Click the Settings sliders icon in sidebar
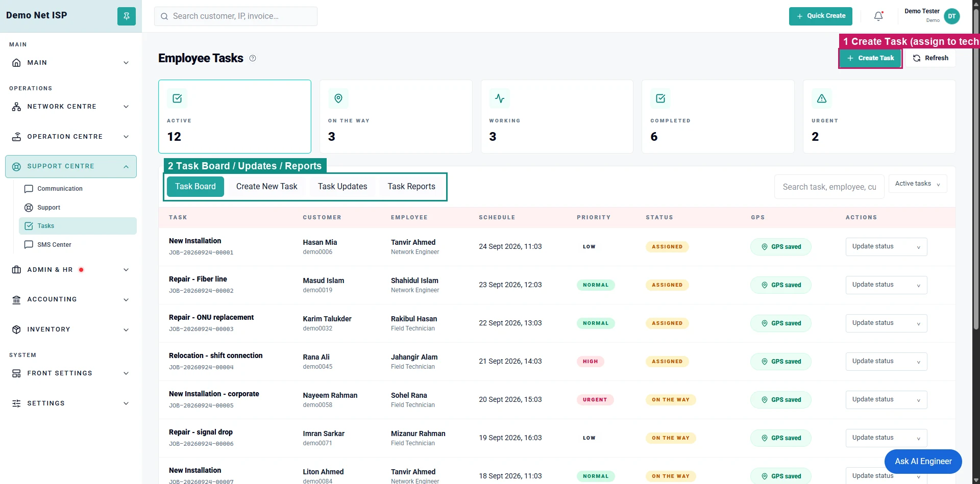The height and width of the screenshot is (484, 980). pos(16,403)
